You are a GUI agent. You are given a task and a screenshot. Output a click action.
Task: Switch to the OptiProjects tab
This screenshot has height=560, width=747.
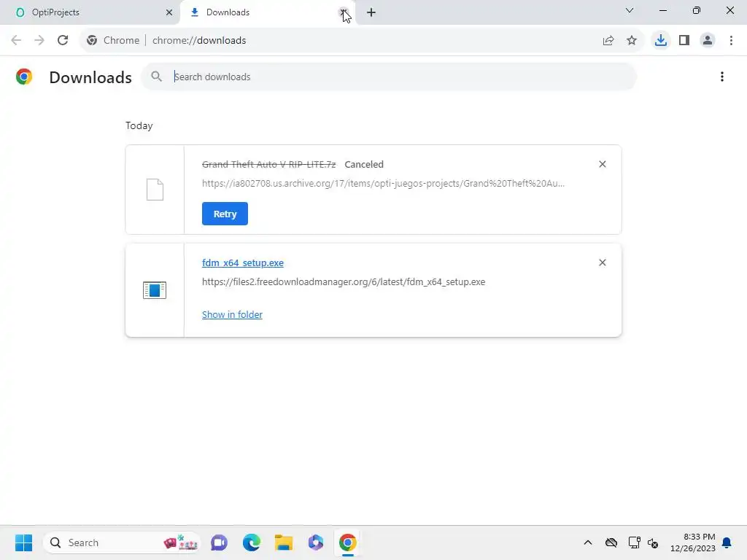pos(90,12)
